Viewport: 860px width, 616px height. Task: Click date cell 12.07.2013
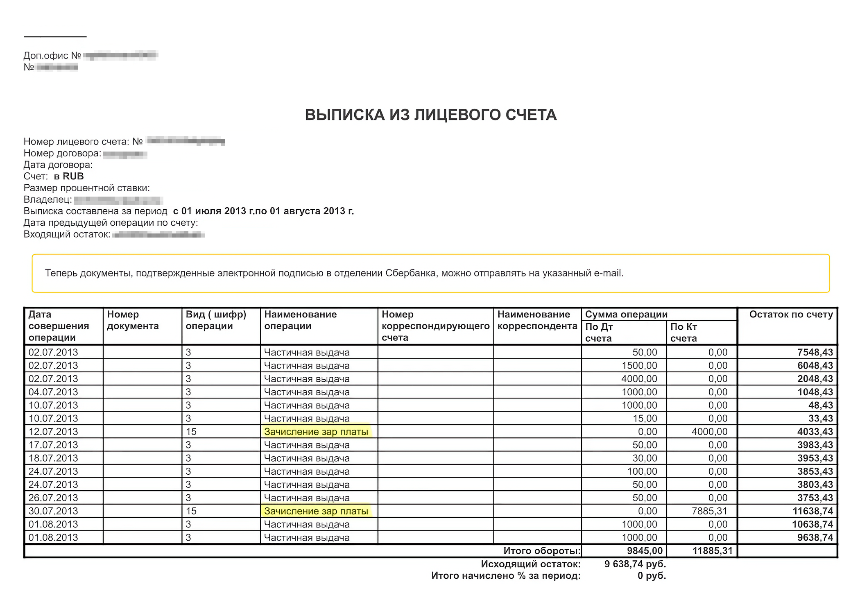(x=53, y=432)
